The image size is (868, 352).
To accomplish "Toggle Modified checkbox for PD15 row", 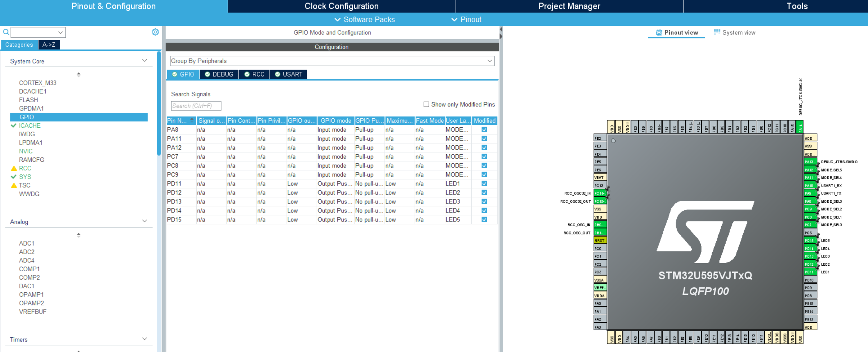I will tap(484, 220).
